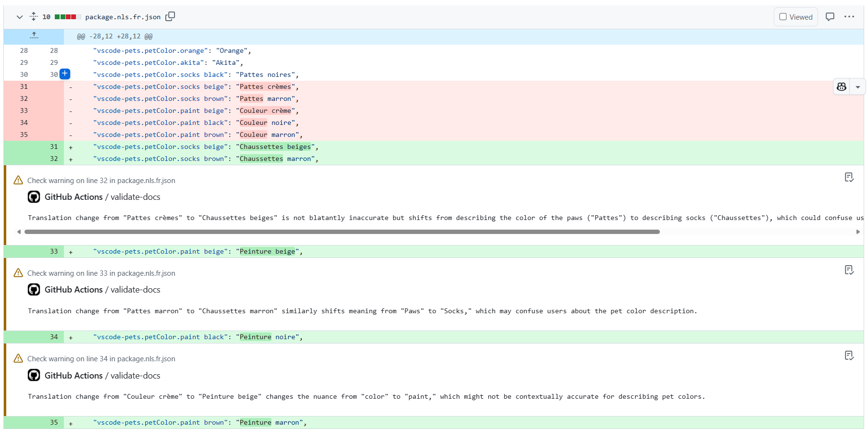Viewport: 868px width, 429px height.
Task: Click warning icon for line 33 check
Action: coord(18,273)
